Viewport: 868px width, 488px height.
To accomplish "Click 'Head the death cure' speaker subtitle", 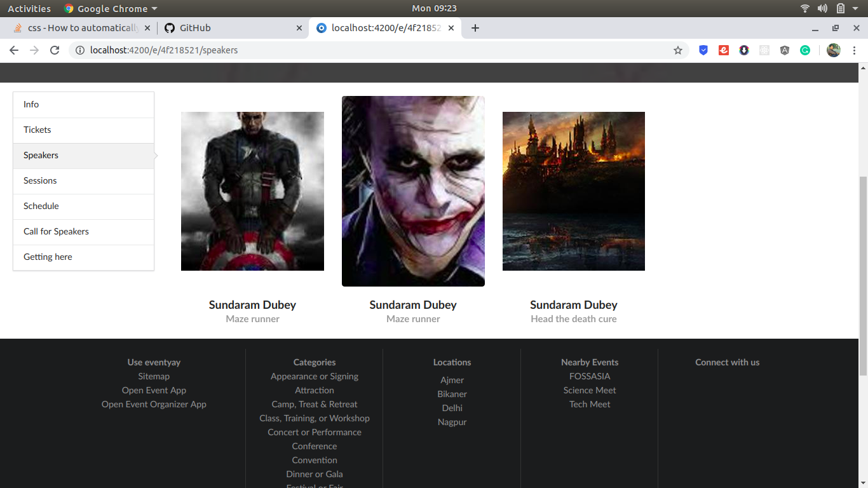I will pyautogui.click(x=574, y=319).
